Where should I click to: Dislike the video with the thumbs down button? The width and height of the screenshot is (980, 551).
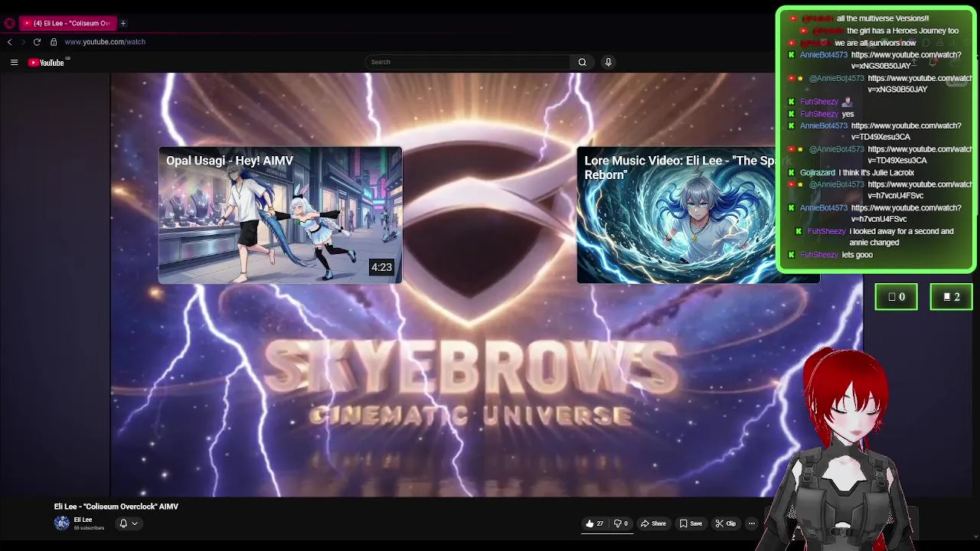[621, 523]
